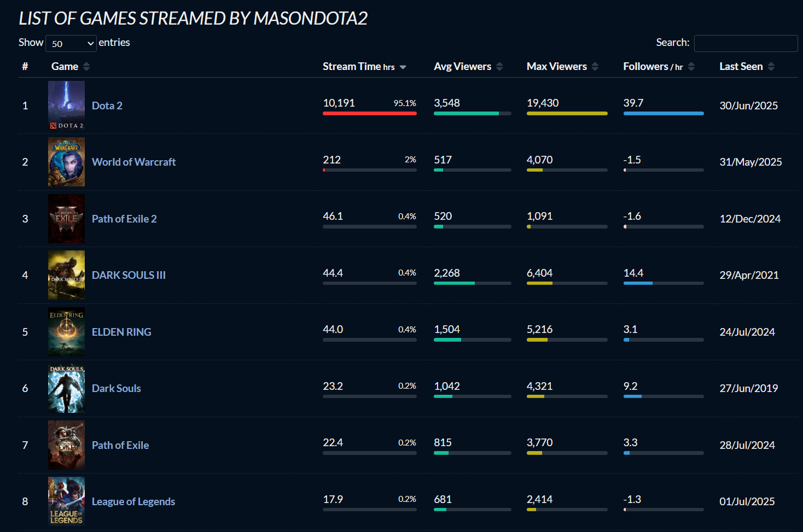This screenshot has height=532, width=803.
Task: Select the Path of Exile 2 date 12/Dec/2024
Action: point(750,219)
